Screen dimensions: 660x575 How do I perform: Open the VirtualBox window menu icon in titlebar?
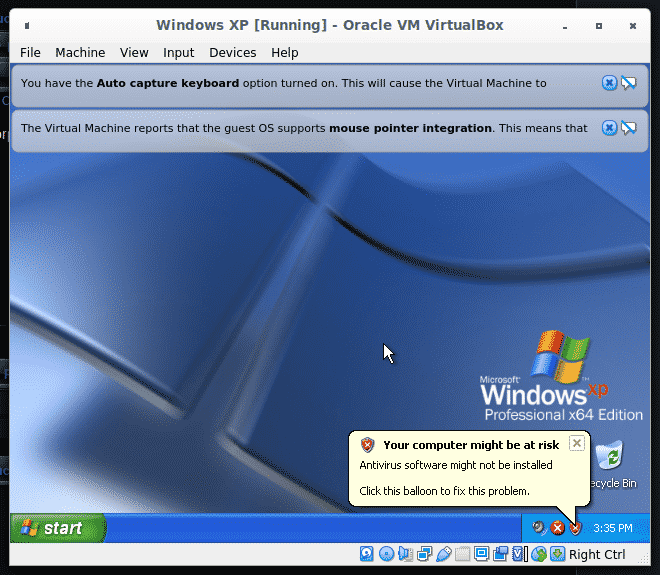coord(27,26)
